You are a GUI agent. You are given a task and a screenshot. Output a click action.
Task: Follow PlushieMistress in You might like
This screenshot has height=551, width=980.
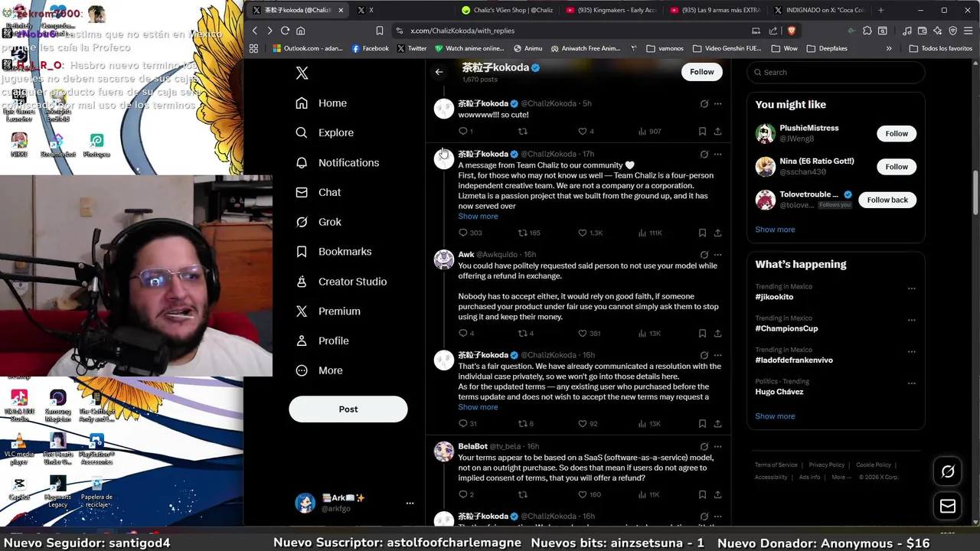tap(897, 134)
